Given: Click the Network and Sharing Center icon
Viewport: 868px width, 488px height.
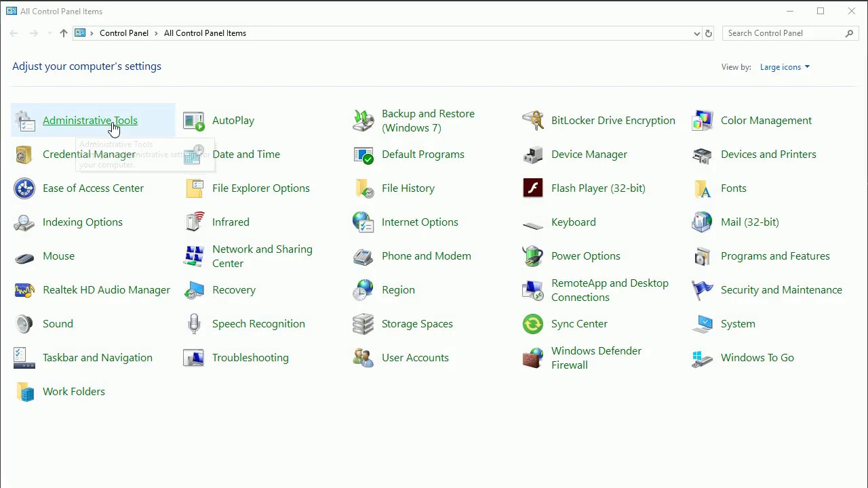Looking at the screenshot, I should click(194, 256).
